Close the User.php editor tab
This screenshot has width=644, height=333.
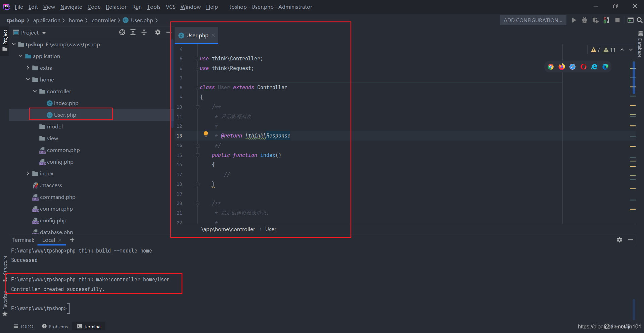click(x=213, y=35)
